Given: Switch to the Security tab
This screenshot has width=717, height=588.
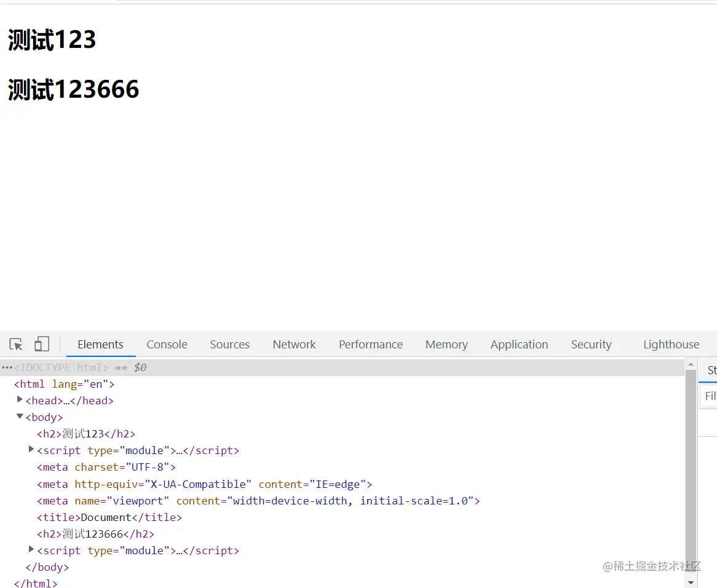Looking at the screenshot, I should point(592,345).
